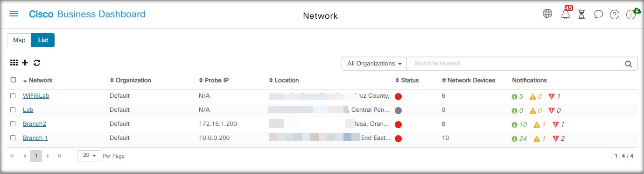The height and width of the screenshot is (174, 644).
Task: Tick the checkbox for Branch2
Action: click(13, 124)
